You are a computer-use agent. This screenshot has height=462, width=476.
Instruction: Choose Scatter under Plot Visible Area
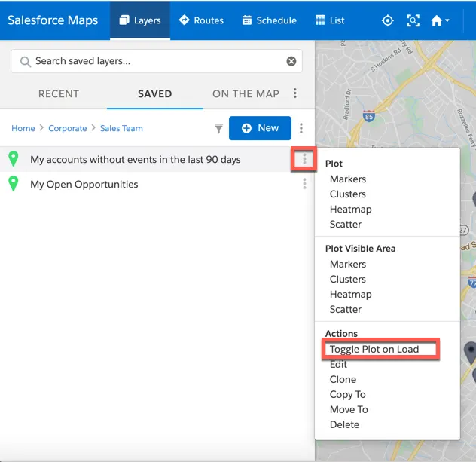(x=346, y=310)
